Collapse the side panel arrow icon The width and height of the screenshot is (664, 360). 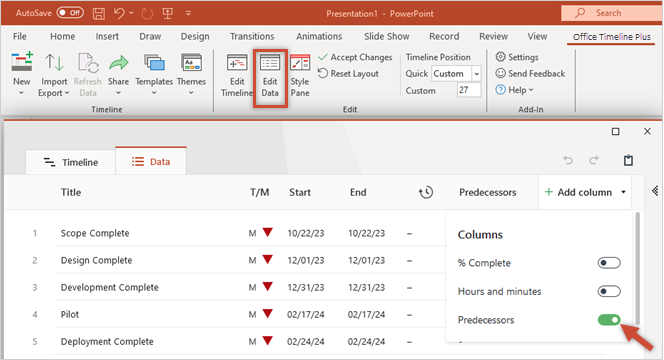[x=655, y=191]
